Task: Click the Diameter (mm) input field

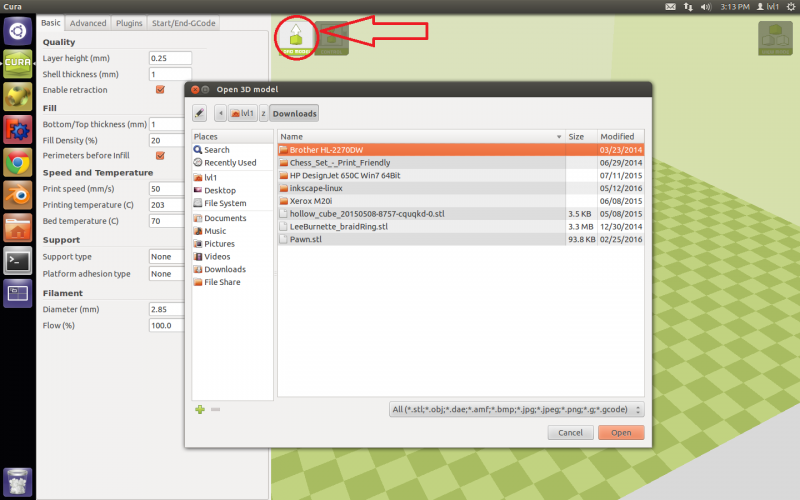Action: point(167,309)
